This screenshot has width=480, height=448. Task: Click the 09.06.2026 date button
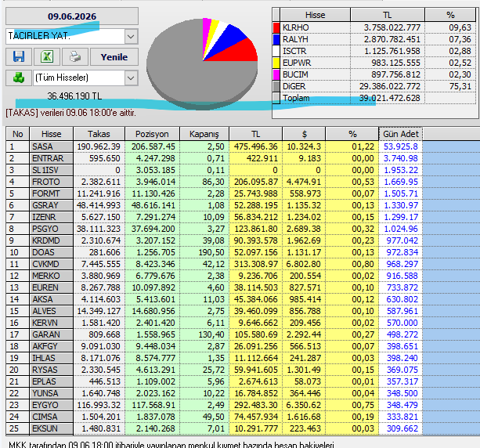[x=72, y=16]
